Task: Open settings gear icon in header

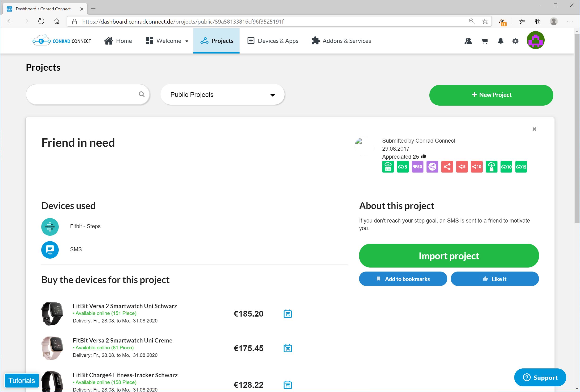Action: pos(515,41)
